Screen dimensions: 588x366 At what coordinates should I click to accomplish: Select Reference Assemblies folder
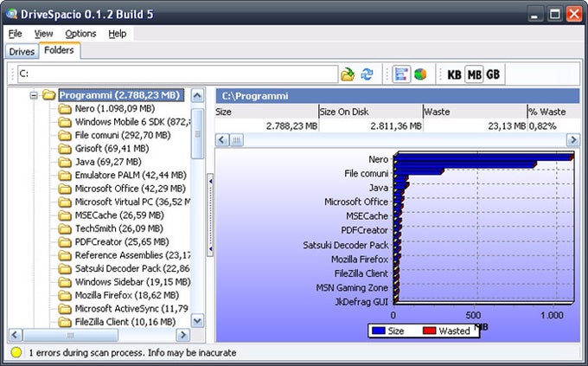pos(133,255)
